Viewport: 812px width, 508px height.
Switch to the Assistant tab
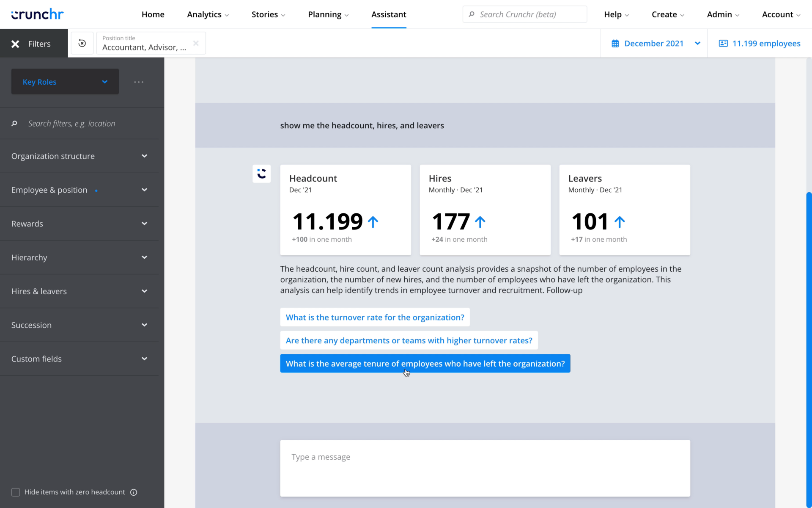pos(388,14)
